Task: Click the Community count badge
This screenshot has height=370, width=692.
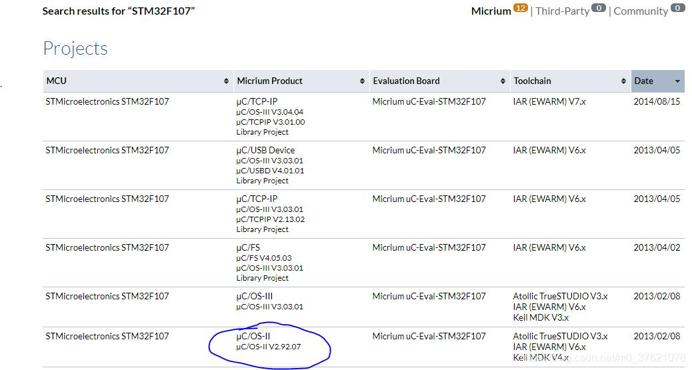Action: tap(677, 8)
